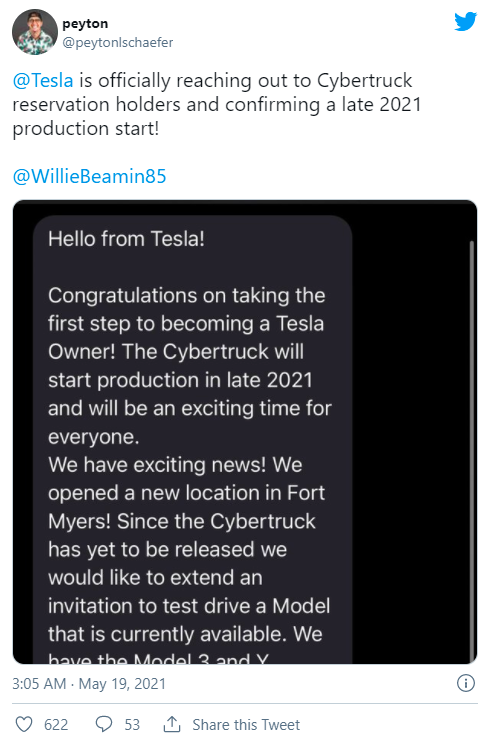Click the 622 likes count
The width and height of the screenshot is (489, 741).
56,724
